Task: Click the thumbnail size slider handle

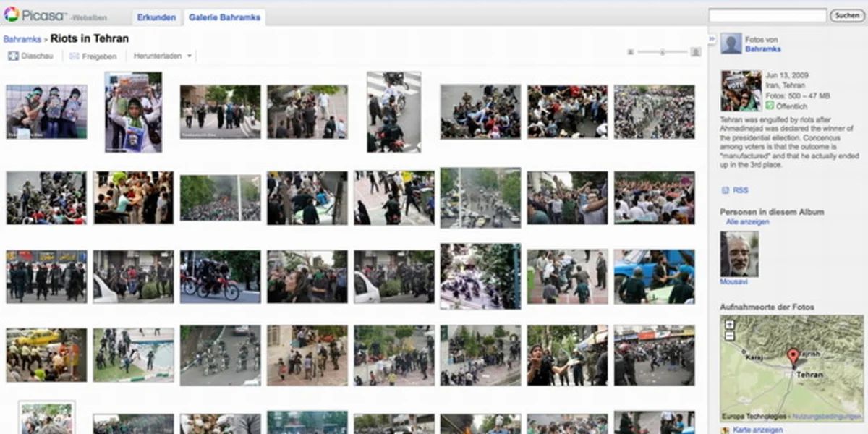Action: pos(663,52)
